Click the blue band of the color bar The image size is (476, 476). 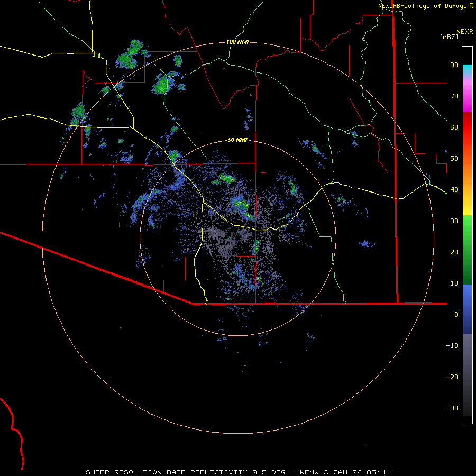coord(467,309)
